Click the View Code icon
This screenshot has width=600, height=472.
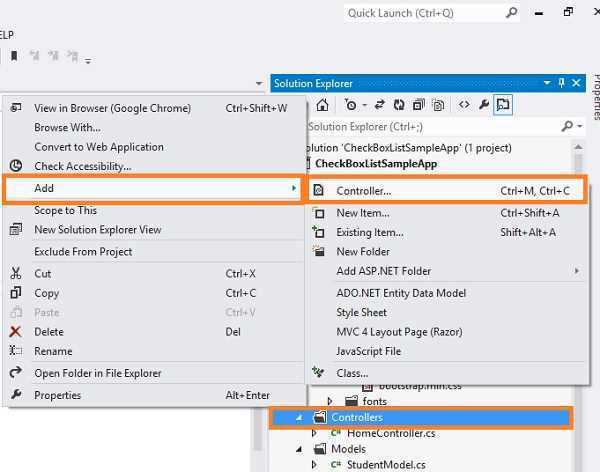(x=464, y=104)
